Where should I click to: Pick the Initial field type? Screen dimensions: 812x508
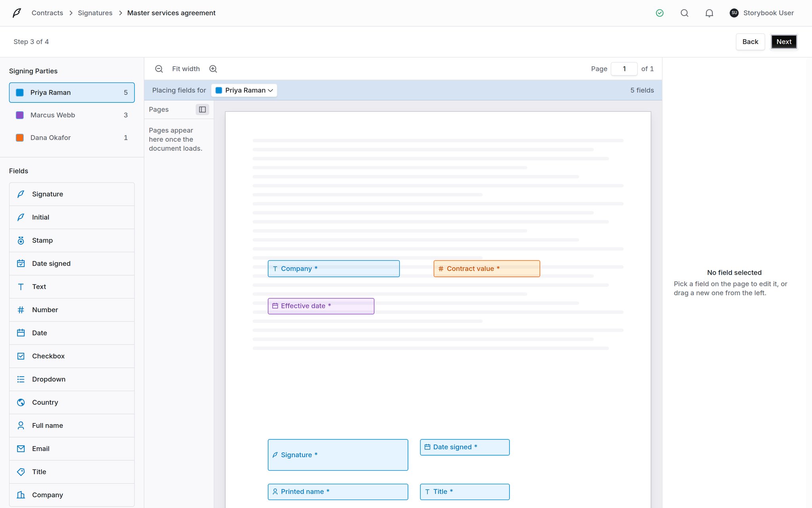click(72, 217)
